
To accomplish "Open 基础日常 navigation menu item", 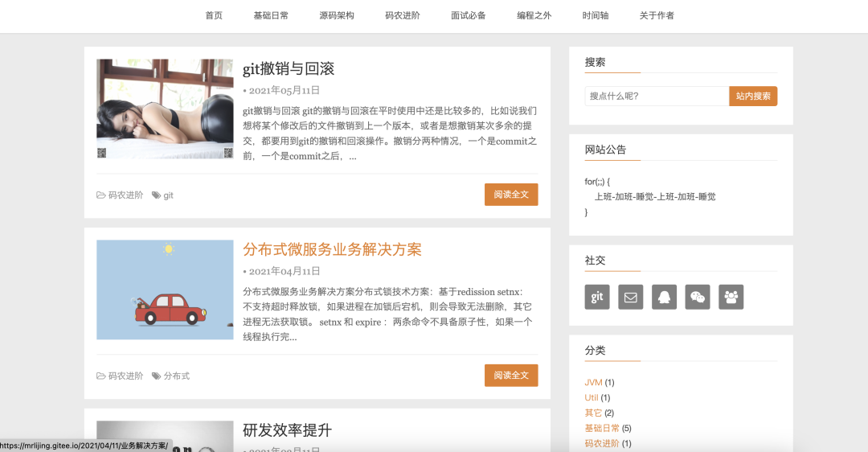I will tap(271, 15).
